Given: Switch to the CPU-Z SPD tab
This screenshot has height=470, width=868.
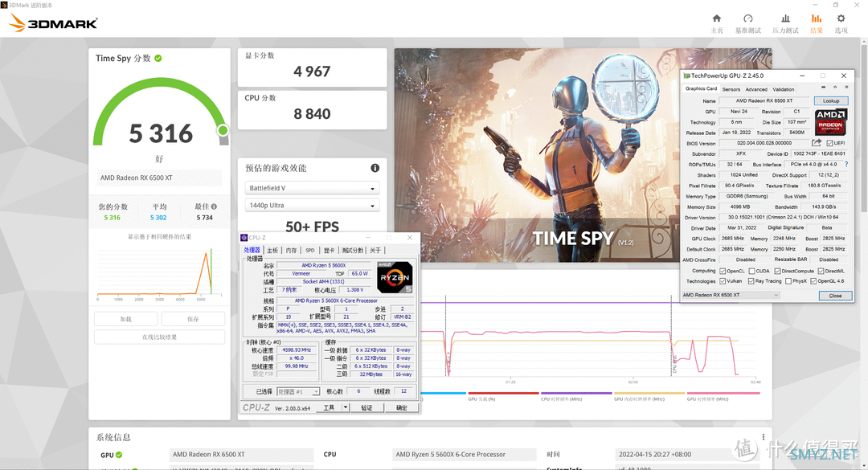Looking at the screenshot, I should 310,250.
